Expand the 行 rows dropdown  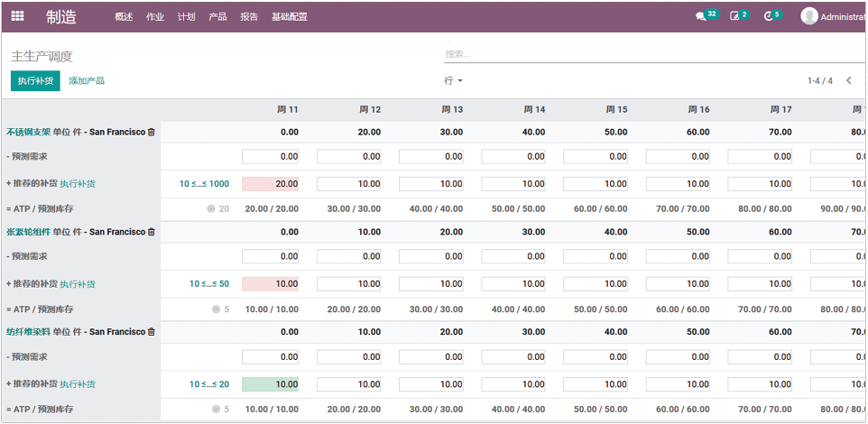(453, 81)
